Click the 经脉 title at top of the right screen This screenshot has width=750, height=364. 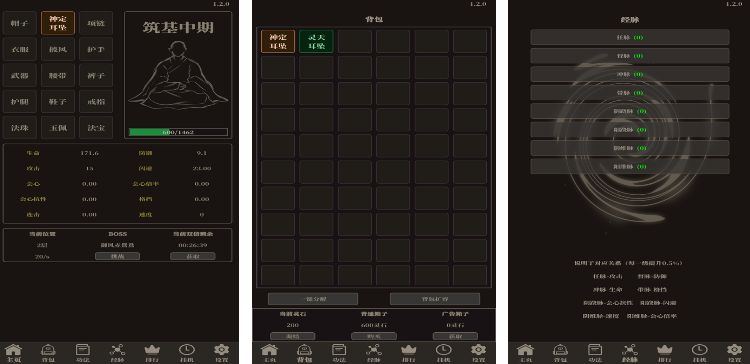[x=630, y=20]
